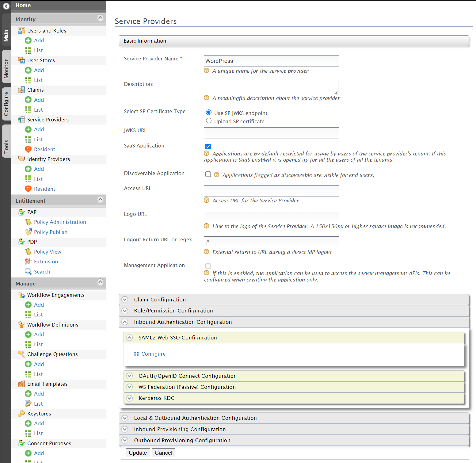Click the Search magnifier icon under PDP

[x=28, y=271]
